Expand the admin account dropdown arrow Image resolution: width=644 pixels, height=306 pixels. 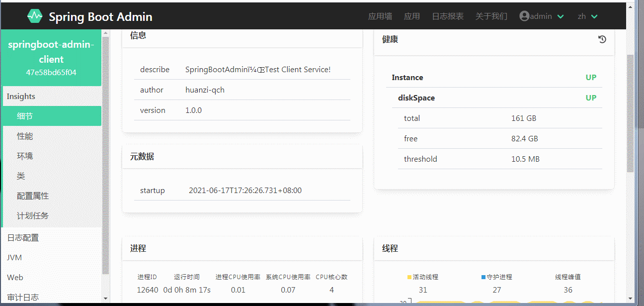pos(561,16)
